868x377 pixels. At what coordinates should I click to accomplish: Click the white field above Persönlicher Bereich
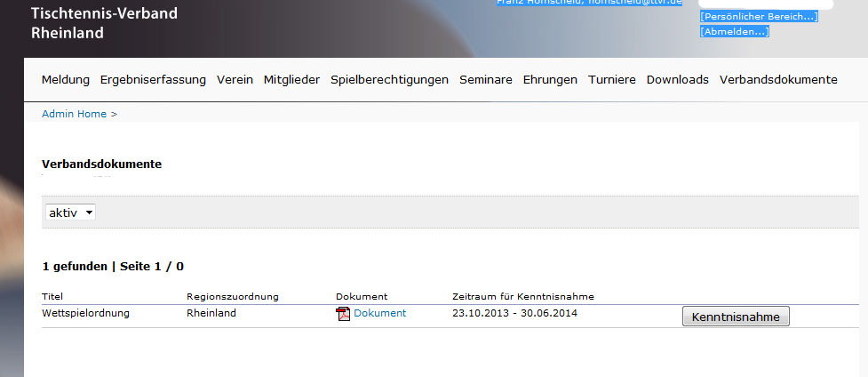tap(766, 4)
